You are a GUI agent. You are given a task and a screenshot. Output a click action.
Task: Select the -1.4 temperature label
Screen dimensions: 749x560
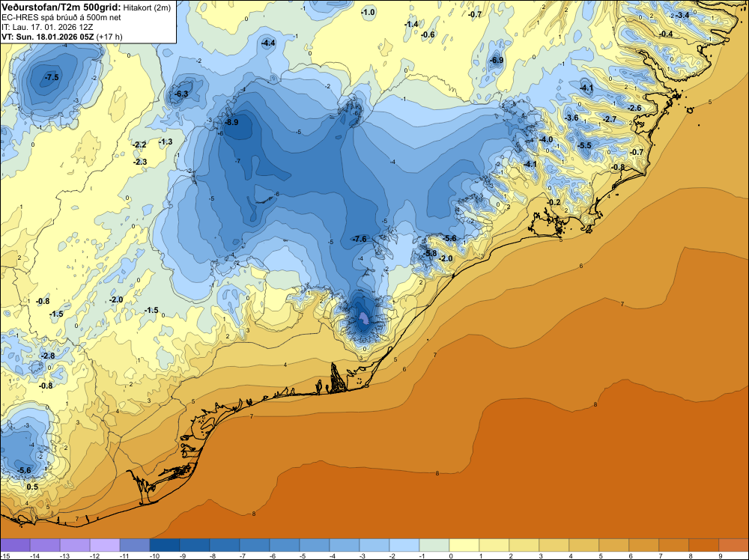[x=410, y=24]
